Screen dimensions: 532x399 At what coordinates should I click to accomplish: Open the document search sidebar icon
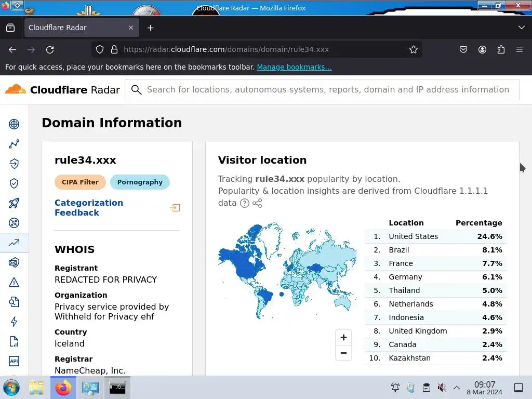(14, 302)
